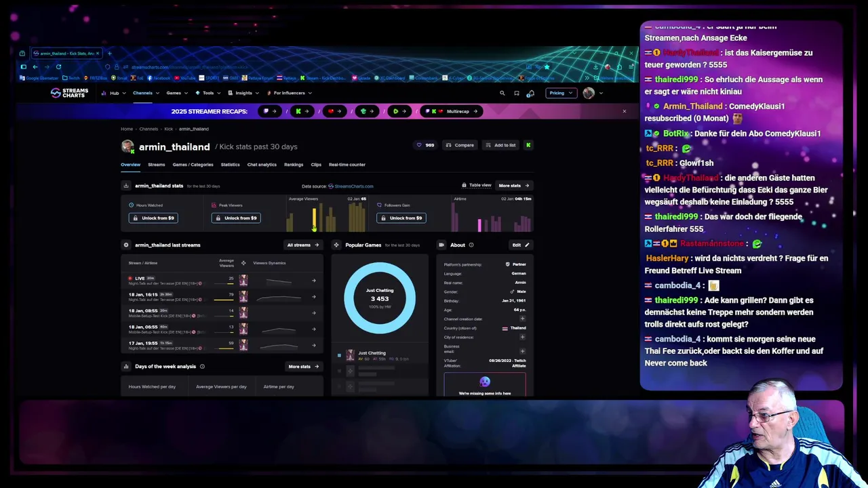868x488 pixels.
Task: Open the notifications bell icon
Action: coord(531,93)
